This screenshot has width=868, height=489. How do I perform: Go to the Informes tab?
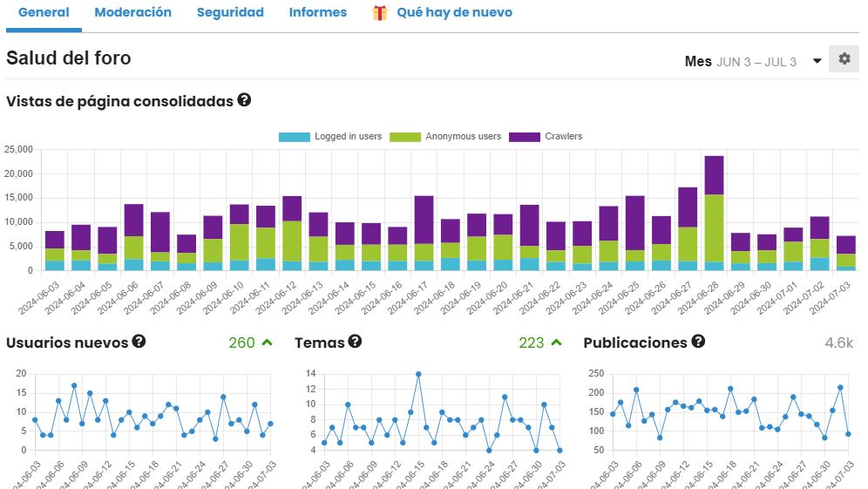tap(317, 13)
